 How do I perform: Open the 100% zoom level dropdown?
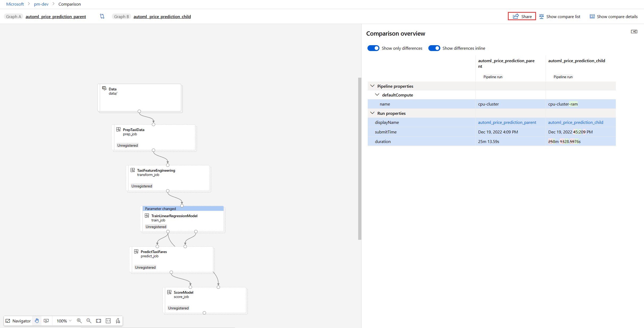(64, 321)
